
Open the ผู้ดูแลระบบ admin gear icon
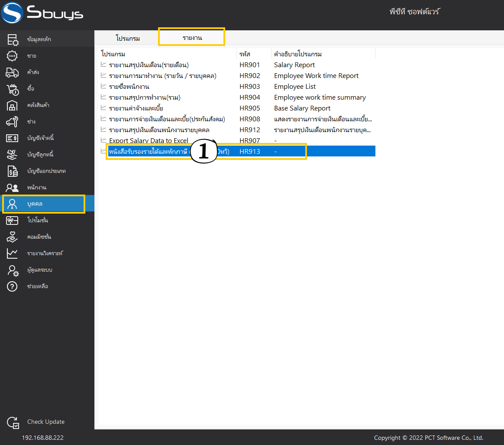(13, 270)
